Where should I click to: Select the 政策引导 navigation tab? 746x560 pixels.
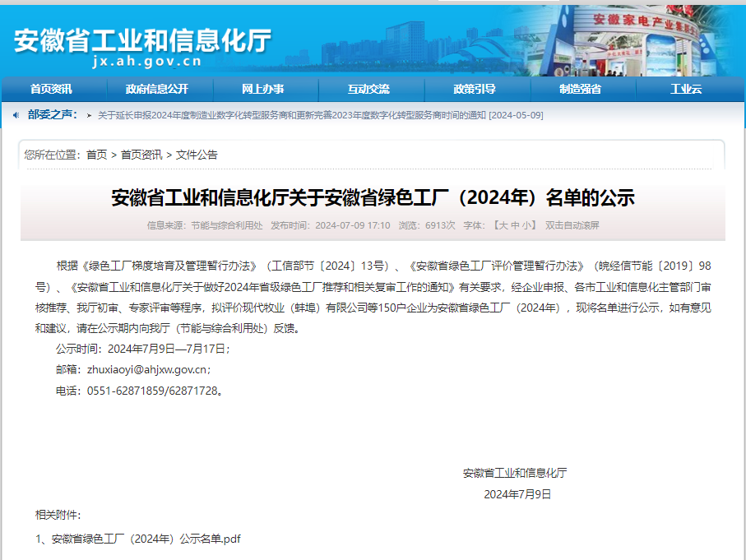click(x=475, y=89)
